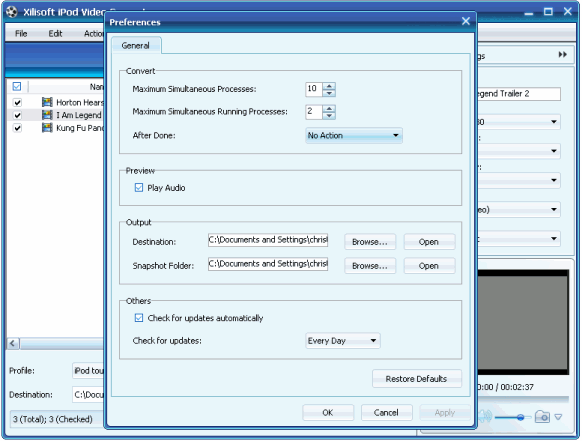Toggle the Play Audio checkbox

click(139, 187)
